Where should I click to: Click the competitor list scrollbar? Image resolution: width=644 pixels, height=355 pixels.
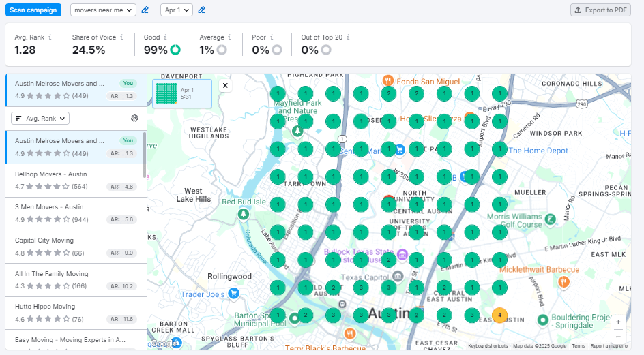145,155
